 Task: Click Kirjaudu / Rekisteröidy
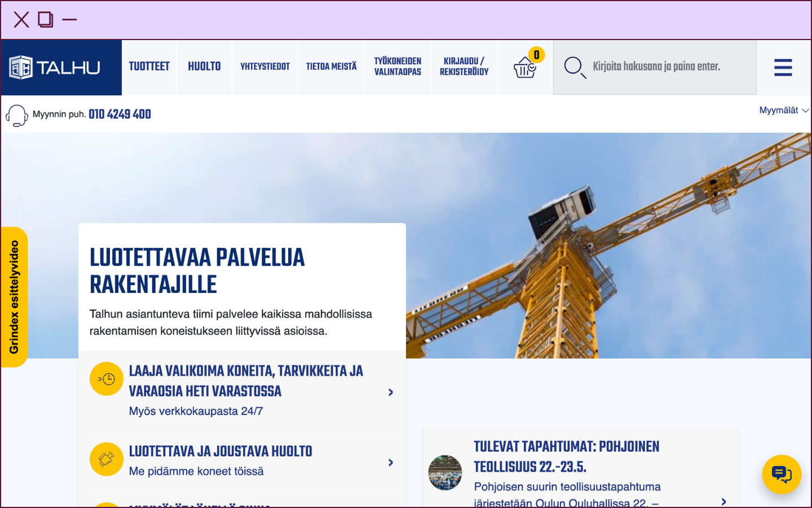click(x=464, y=67)
